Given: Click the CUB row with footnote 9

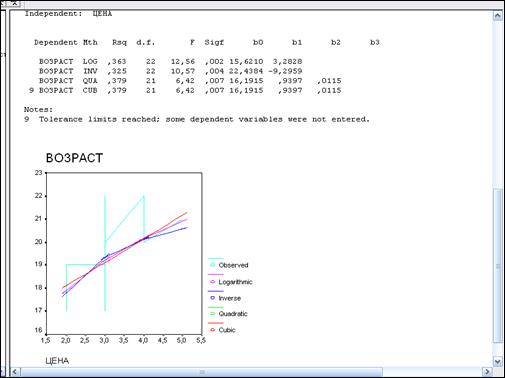Looking at the screenshot, I should tap(185, 90).
